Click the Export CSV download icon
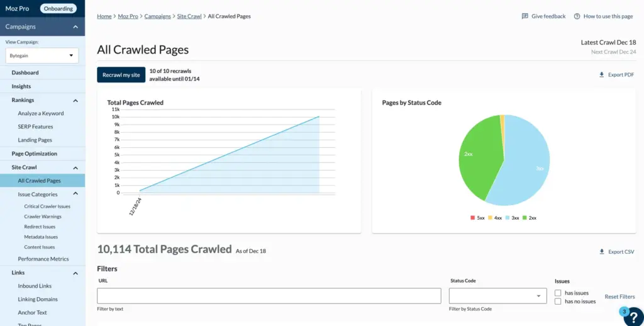This screenshot has width=644, height=326. click(601, 252)
